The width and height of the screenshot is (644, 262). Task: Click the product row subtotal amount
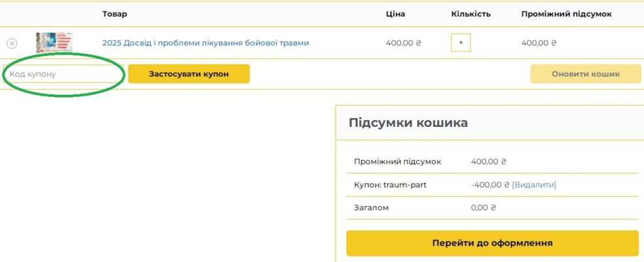click(x=539, y=43)
